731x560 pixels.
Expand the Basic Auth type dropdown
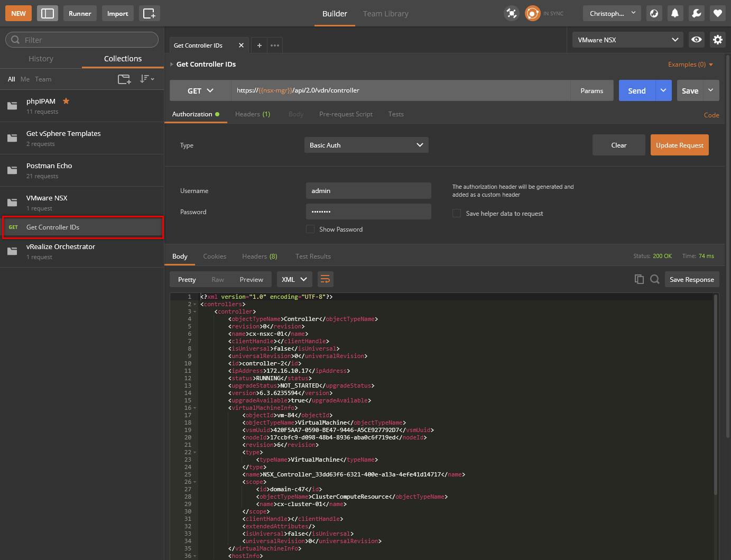[366, 145]
